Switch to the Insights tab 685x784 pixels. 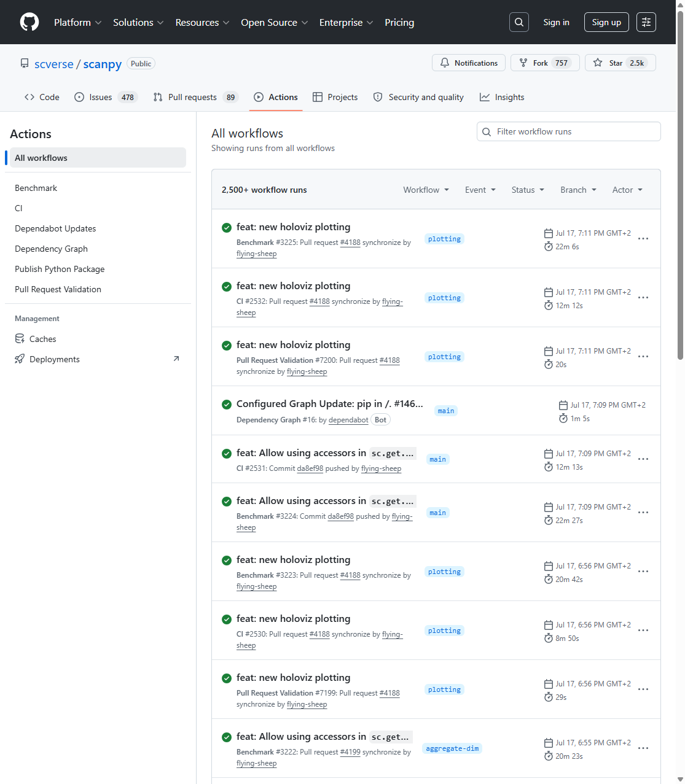[502, 97]
